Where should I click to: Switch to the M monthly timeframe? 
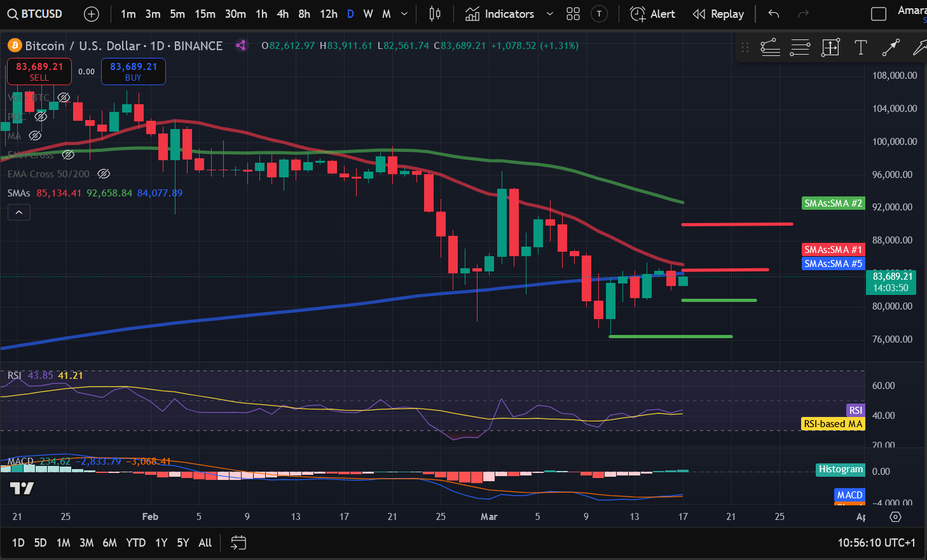386,14
